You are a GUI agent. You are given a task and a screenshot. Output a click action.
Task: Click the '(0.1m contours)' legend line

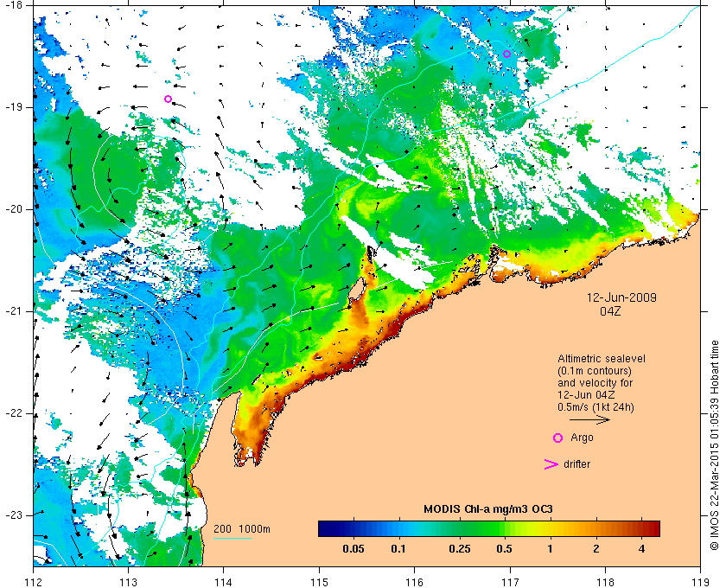click(x=595, y=371)
